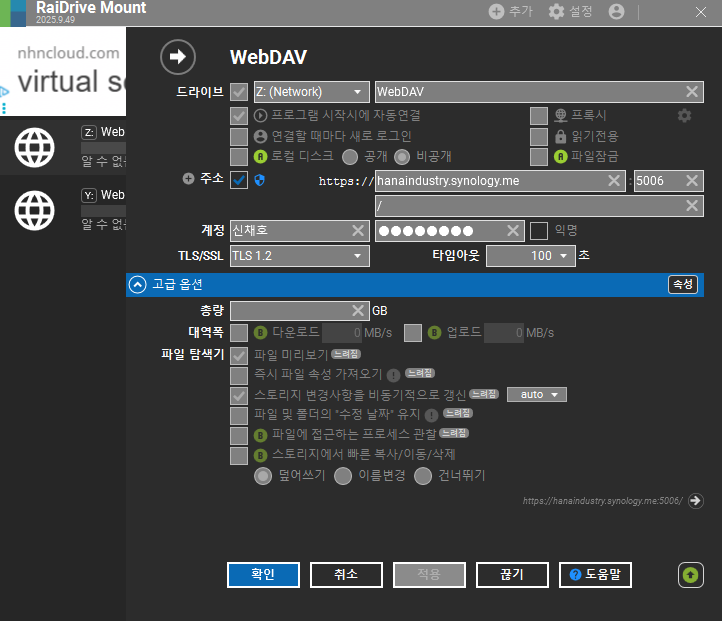Click the arrow icon beside WebDAV title
This screenshot has height=621, width=722.
coord(178,57)
